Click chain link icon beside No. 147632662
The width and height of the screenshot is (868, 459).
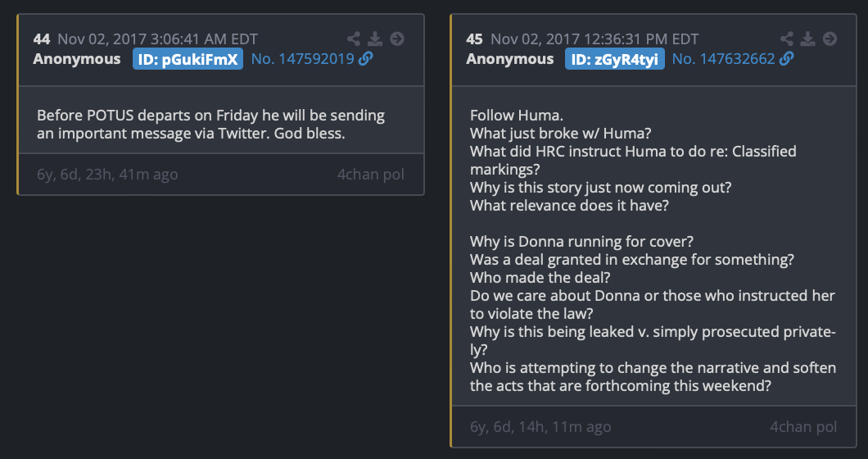pos(786,59)
